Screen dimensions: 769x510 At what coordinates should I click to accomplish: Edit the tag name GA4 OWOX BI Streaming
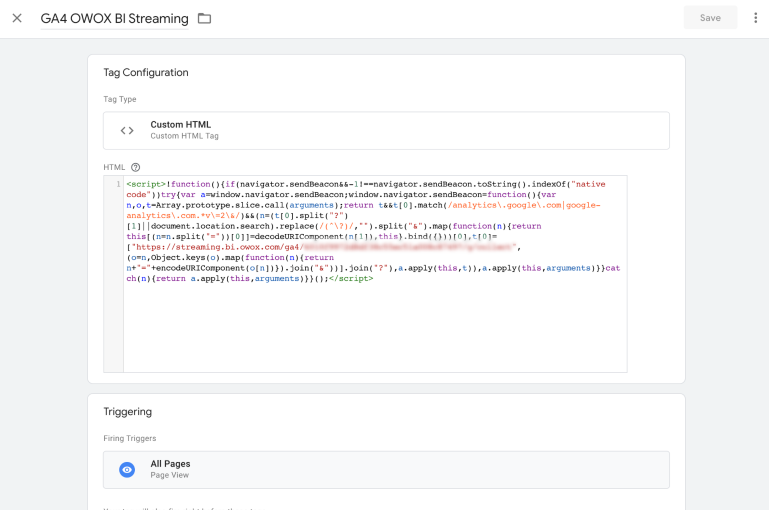pos(114,19)
